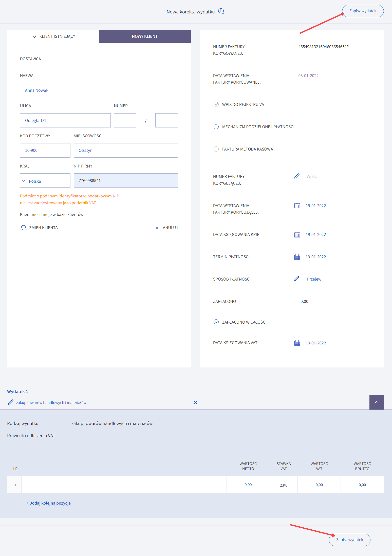Collapse Wydatek 1 section with chevron button
The height and width of the screenshot is (556, 392).
(377, 402)
